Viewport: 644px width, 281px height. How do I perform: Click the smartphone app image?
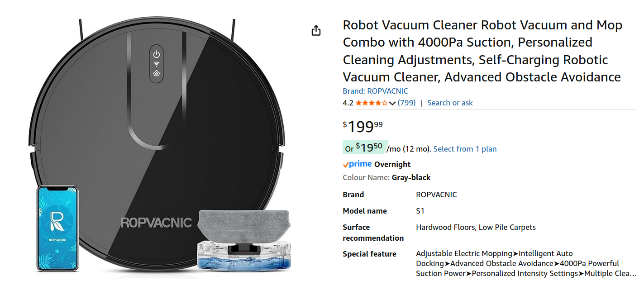[x=57, y=228]
